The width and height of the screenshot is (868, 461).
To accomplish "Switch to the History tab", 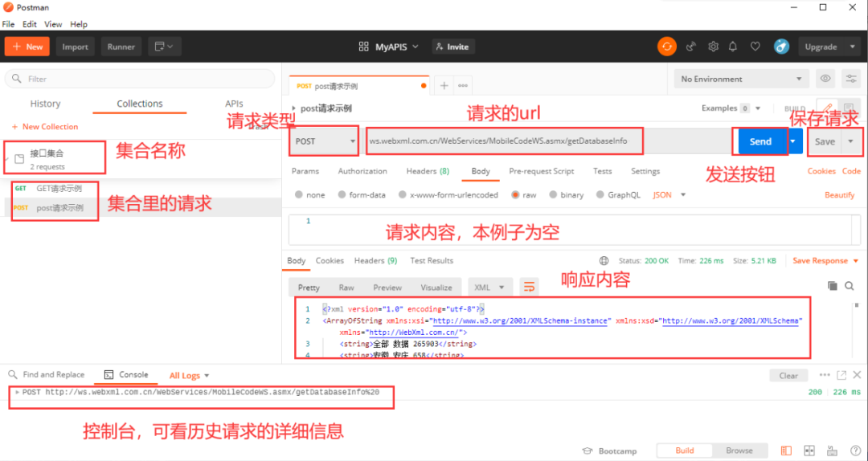I will [x=45, y=104].
